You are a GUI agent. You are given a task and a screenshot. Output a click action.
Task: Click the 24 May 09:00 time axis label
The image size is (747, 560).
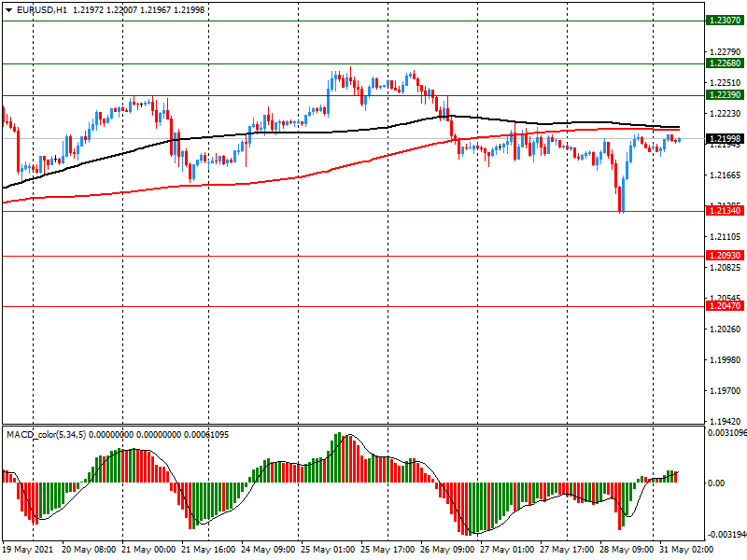coord(268,551)
